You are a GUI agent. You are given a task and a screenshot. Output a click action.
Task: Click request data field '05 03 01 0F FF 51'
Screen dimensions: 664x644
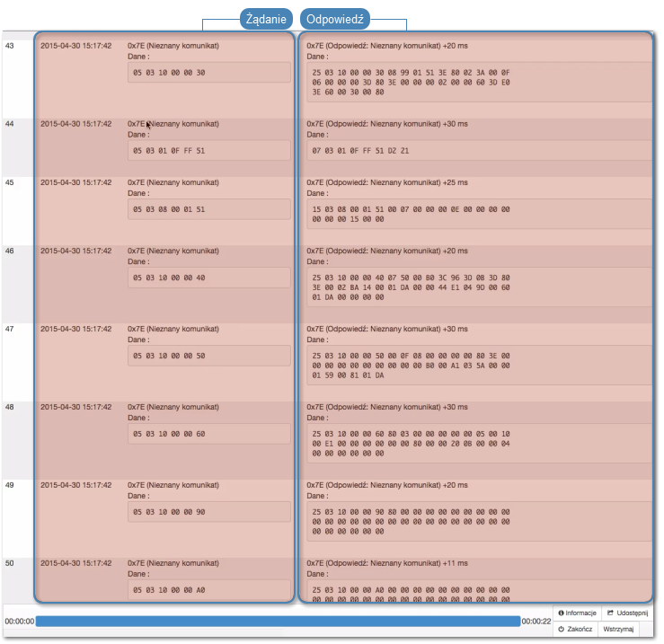coord(209,150)
